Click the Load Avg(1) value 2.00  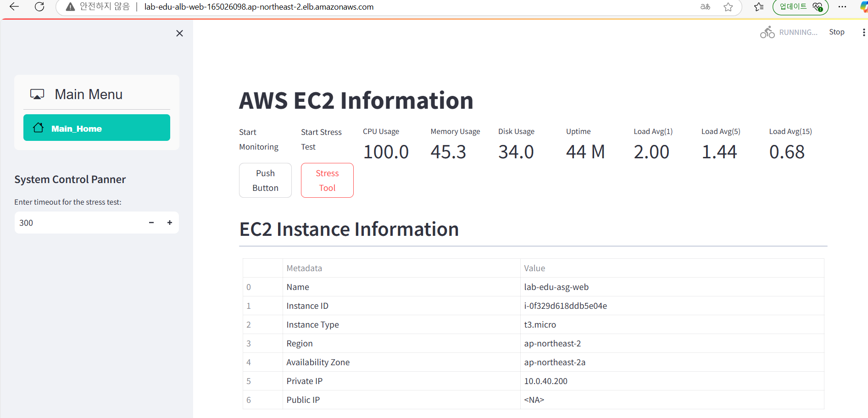click(651, 152)
